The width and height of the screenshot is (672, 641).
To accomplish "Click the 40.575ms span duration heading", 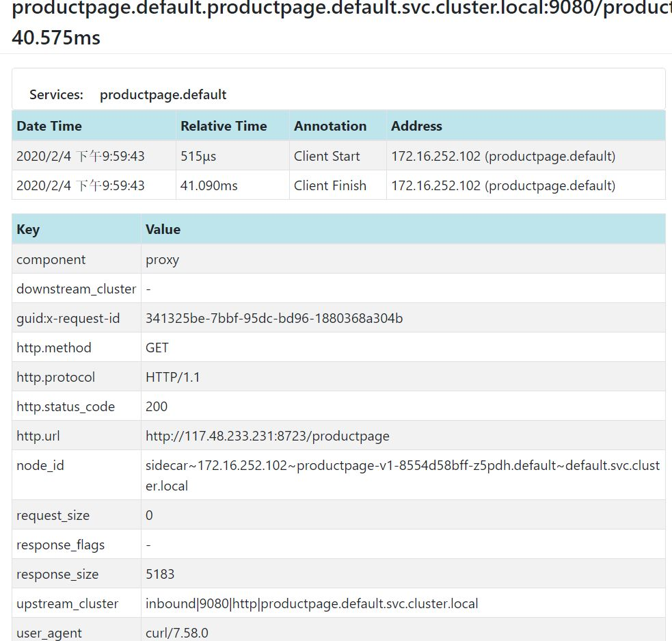I will click(x=56, y=38).
